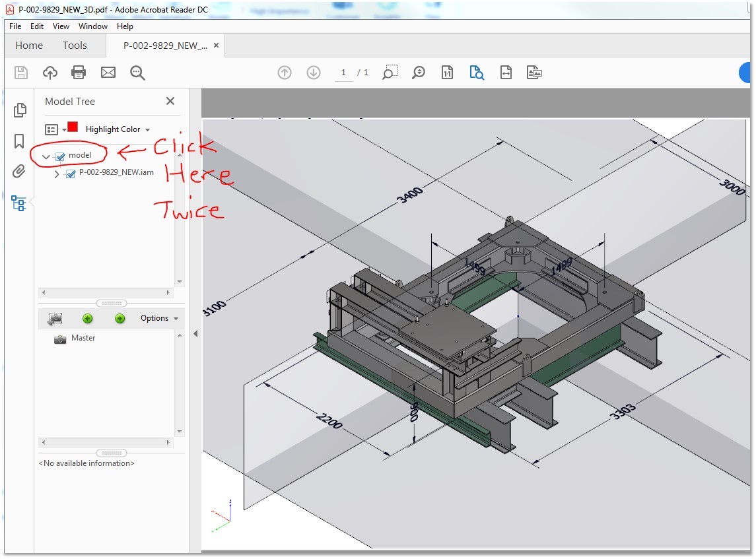This screenshot has height=559, width=756.
Task: Open the search magnifier tool
Action: (137, 73)
